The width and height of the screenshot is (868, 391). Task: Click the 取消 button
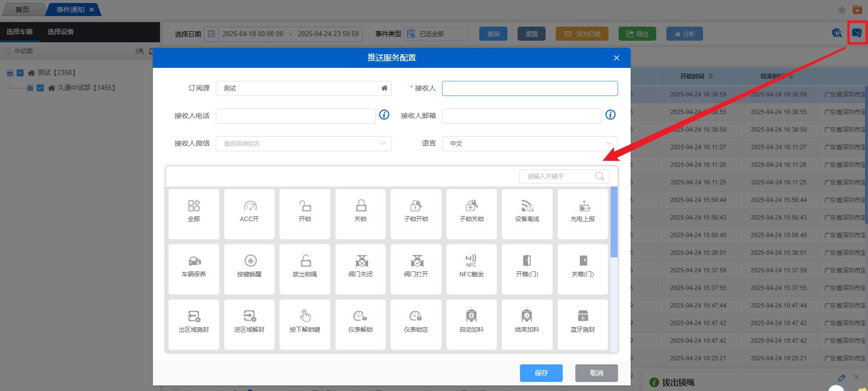point(596,373)
